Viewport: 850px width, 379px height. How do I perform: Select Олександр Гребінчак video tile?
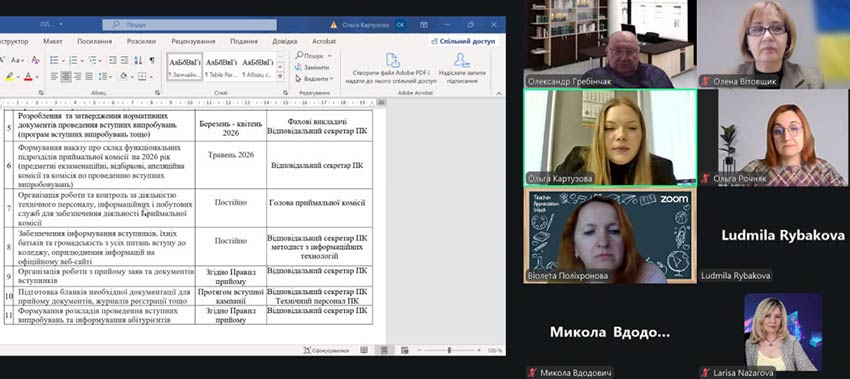coord(610,44)
